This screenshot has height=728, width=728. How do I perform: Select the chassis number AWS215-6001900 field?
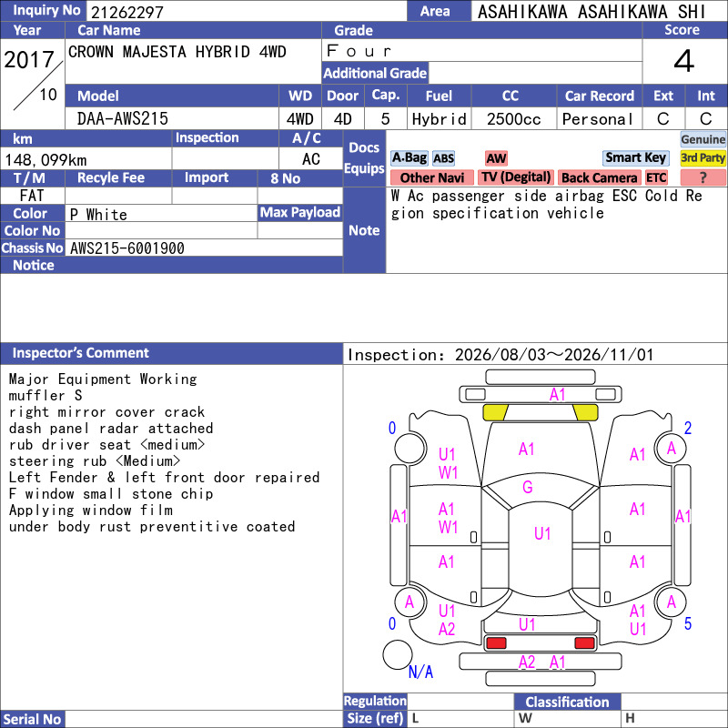[x=204, y=248]
